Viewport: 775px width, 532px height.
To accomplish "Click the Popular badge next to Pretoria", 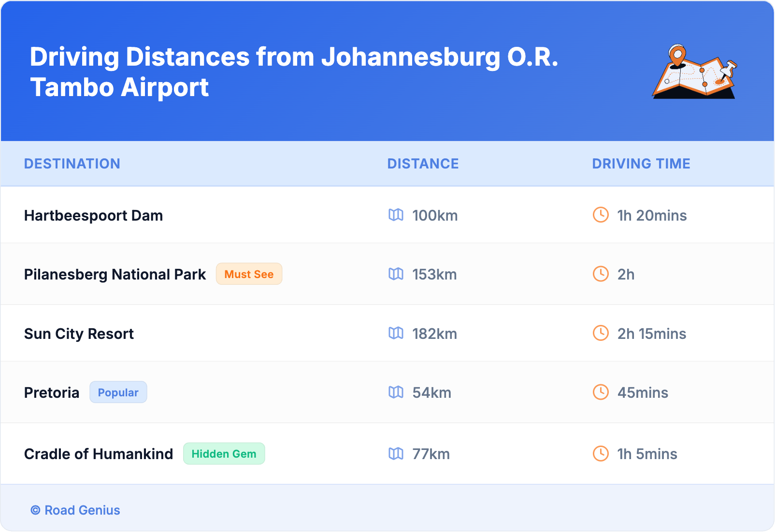I will [118, 392].
